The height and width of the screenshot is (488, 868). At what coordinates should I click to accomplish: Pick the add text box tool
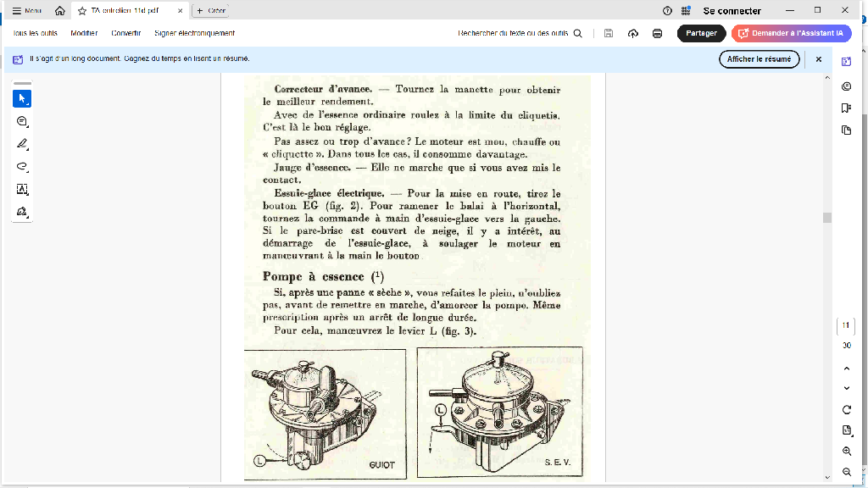click(x=21, y=190)
